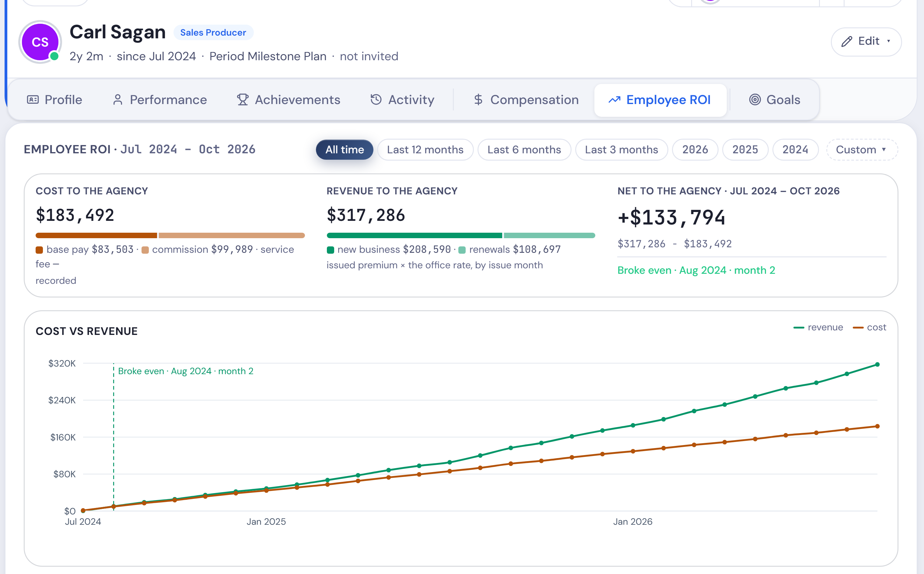Image resolution: width=924 pixels, height=574 pixels.
Task: Click the commission color swatch
Action: click(x=145, y=250)
